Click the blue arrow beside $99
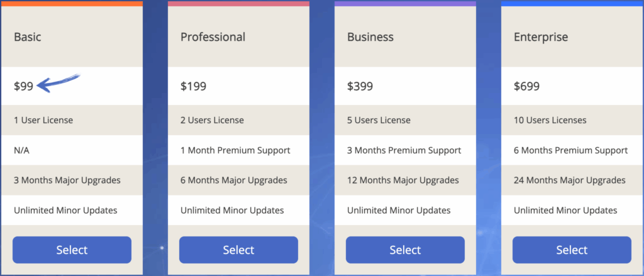The image size is (644, 276). click(x=58, y=83)
